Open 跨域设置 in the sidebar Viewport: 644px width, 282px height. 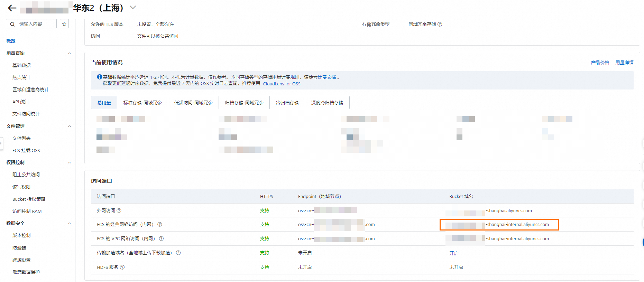point(21,260)
